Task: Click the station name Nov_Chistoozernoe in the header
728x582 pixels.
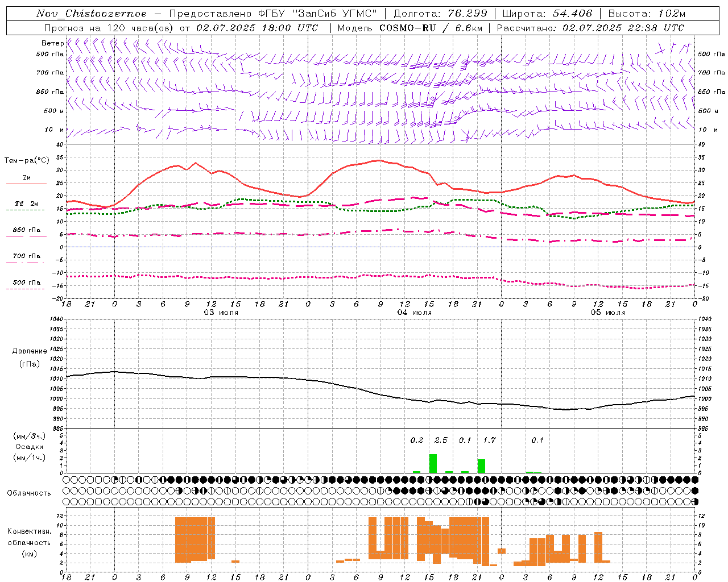Action: coord(91,14)
